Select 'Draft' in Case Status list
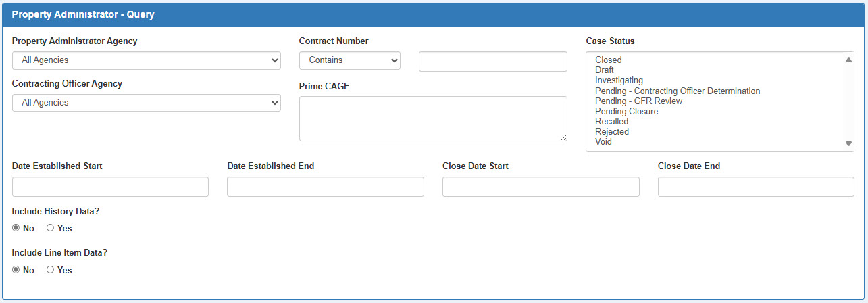The height and width of the screenshot is (303, 868). 605,70
